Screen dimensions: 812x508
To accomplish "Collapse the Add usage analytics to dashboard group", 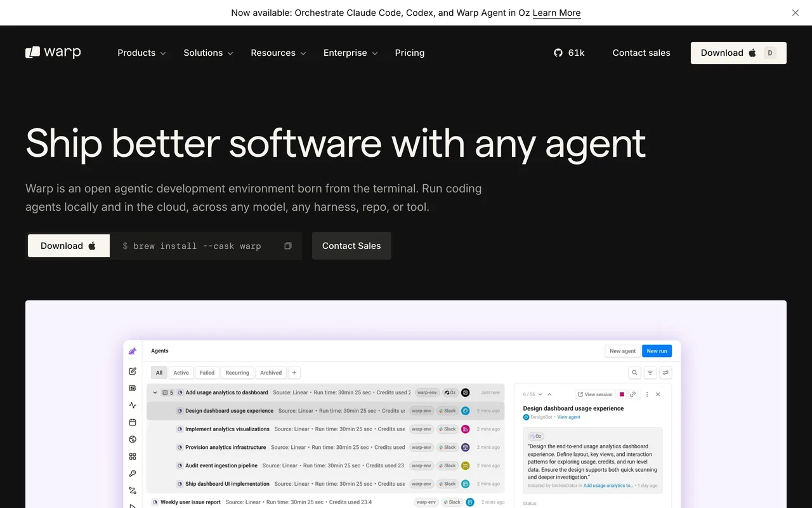I will 155,392.
